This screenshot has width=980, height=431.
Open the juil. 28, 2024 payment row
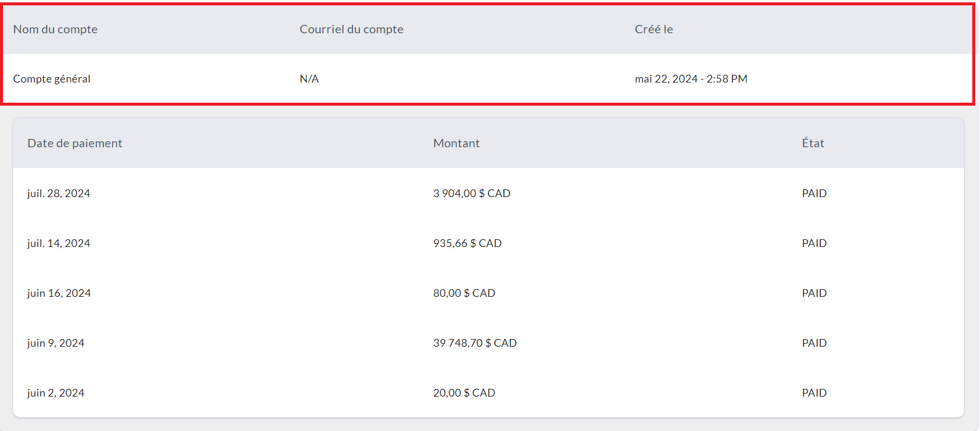coord(59,194)
